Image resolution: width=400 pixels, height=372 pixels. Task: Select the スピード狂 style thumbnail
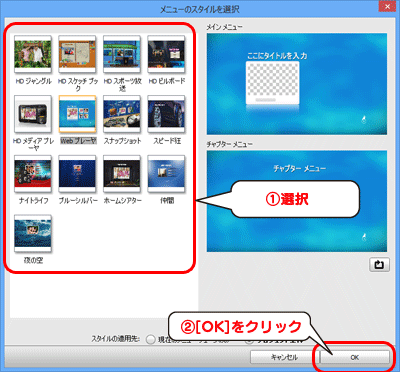[166, 114]
